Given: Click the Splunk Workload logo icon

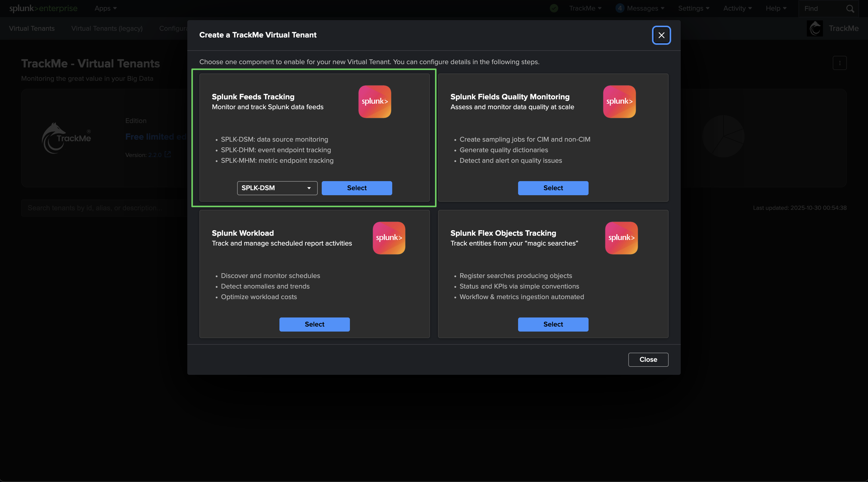Looking at the screenshot, I should tap(388, 238).
